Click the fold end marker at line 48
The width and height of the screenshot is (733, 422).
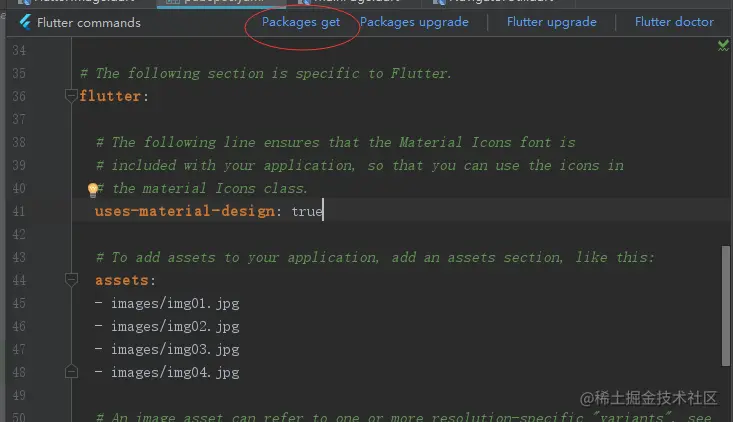pyautogui.click(x=71, y=372)
